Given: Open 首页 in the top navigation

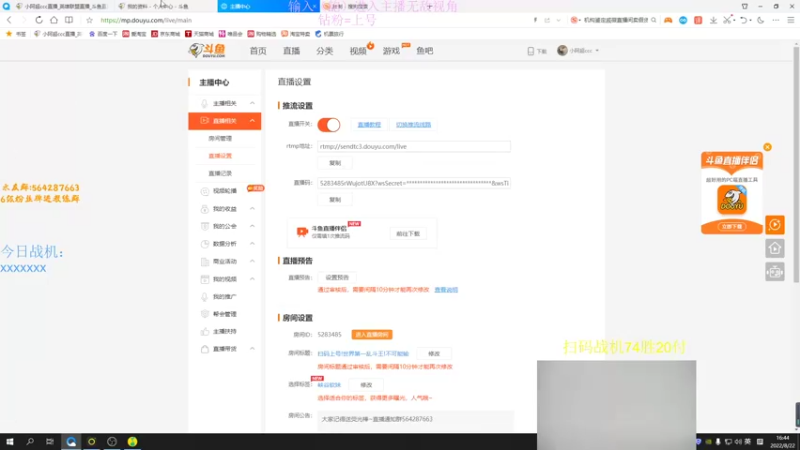Looking at the screenshot, I should [x=258, y=51].
